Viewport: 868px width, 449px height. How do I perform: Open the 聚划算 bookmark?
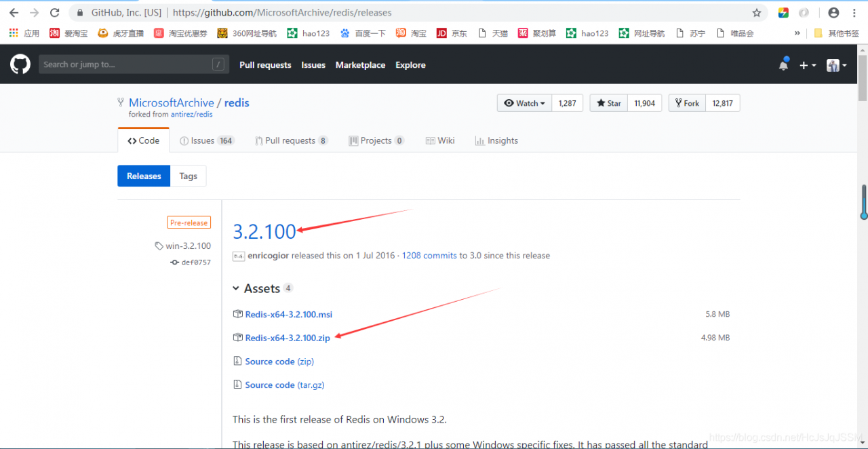tap(537, 33)
